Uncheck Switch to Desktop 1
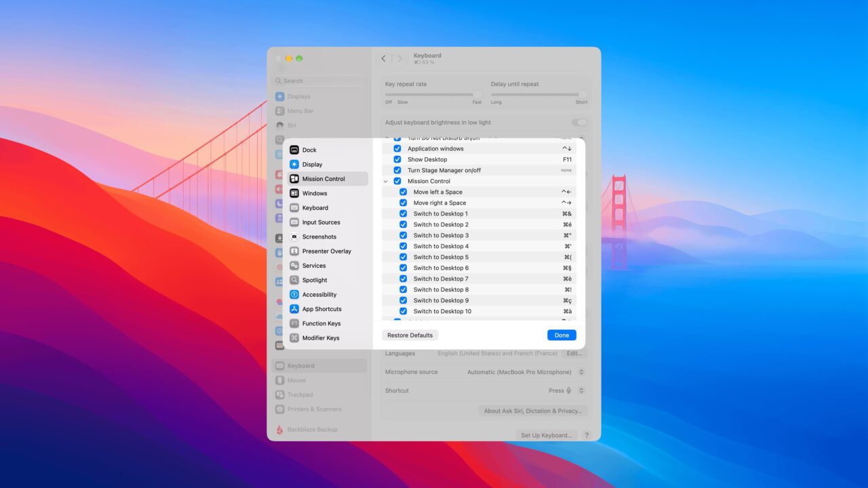 (x=403, y=213)
